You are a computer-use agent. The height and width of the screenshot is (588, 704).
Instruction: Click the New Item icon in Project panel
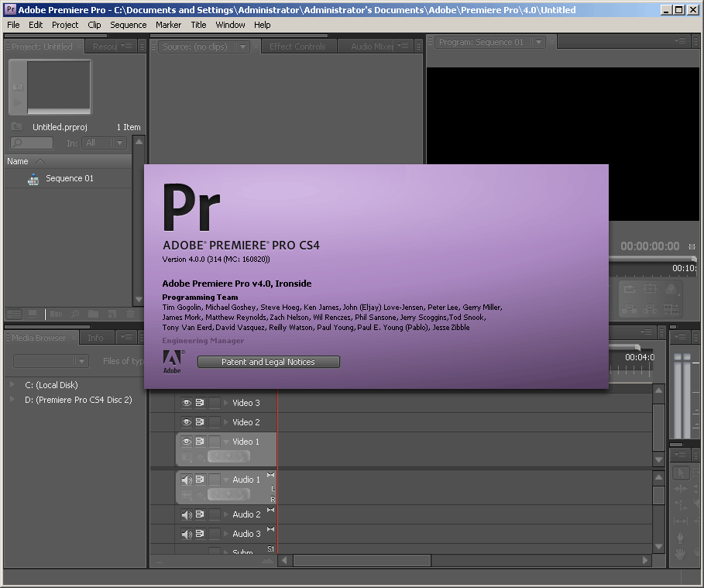click(112, 314)
